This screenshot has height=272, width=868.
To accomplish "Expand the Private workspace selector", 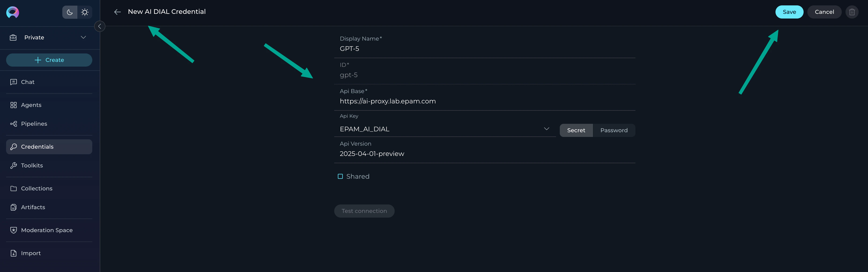I will [83, 38].
